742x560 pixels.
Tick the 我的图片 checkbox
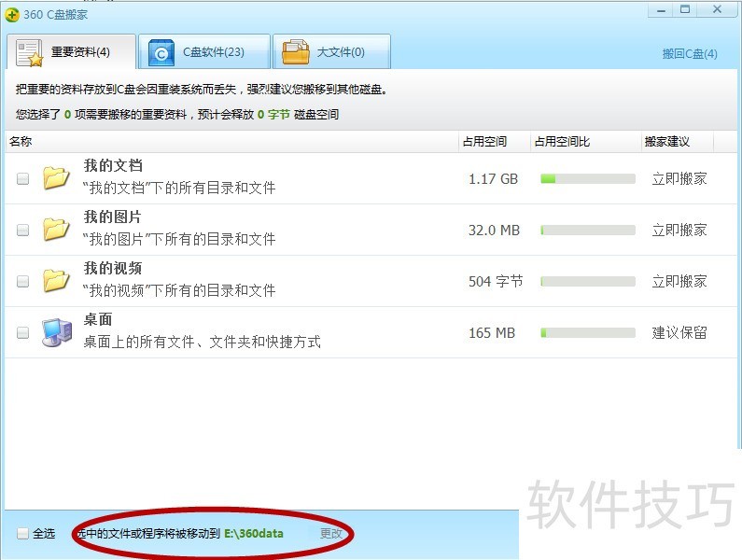[x=23, y=230]
